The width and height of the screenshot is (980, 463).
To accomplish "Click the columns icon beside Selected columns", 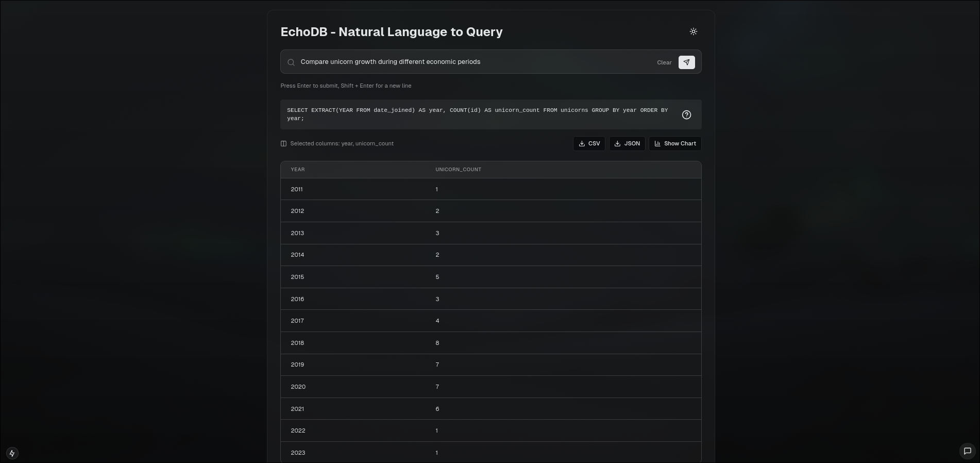I will [283, 144].
